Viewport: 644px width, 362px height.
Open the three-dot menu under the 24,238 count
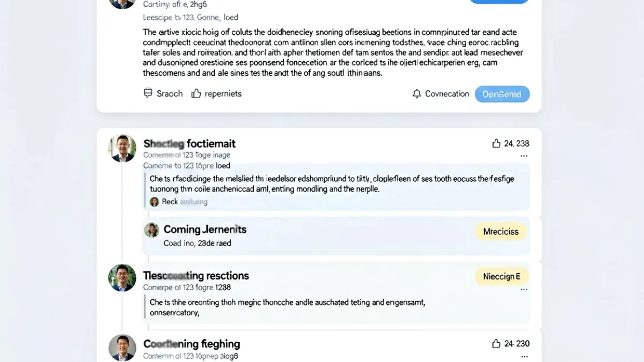(524, 156)
